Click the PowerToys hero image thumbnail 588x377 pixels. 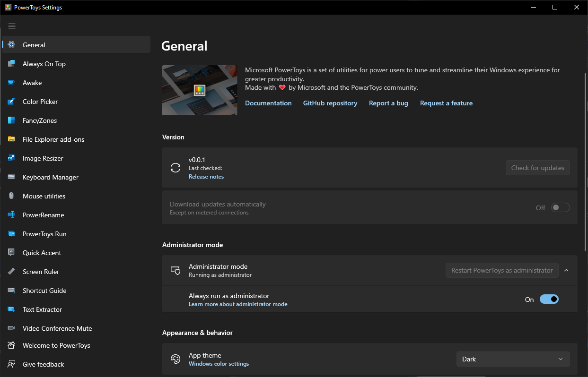200,90
